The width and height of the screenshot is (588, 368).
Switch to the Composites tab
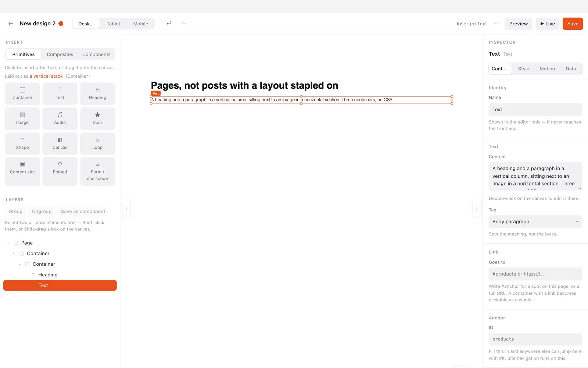pos(60,54)
